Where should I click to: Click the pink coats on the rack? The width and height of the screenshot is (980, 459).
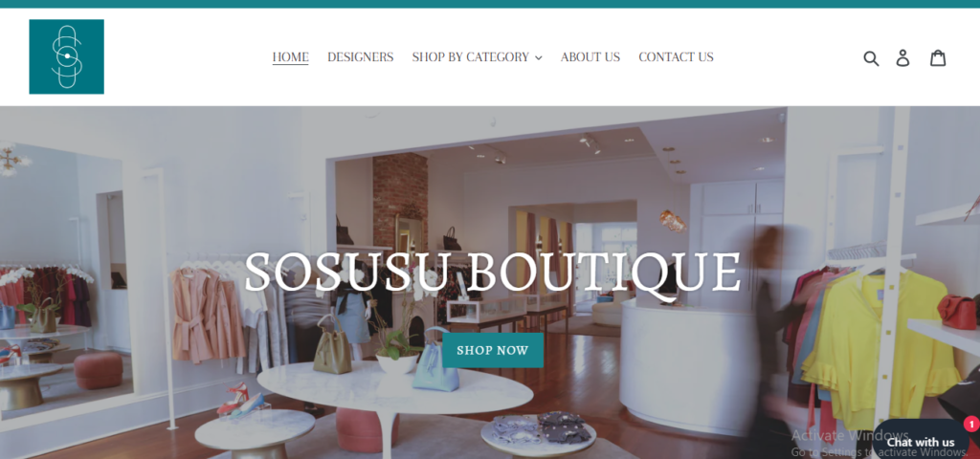pos(208,316)
